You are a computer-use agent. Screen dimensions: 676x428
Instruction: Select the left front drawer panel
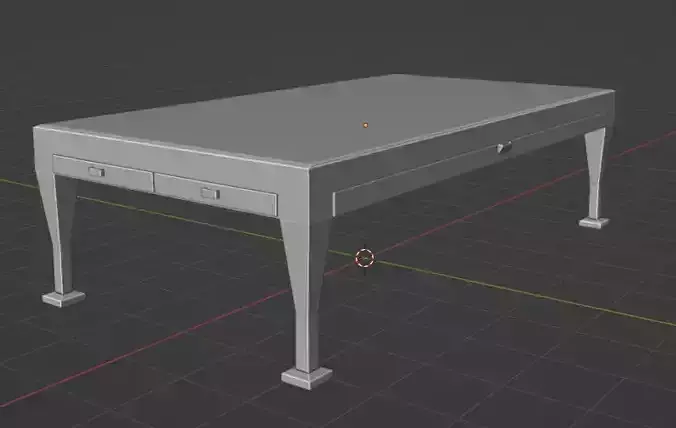coord(103,173)
